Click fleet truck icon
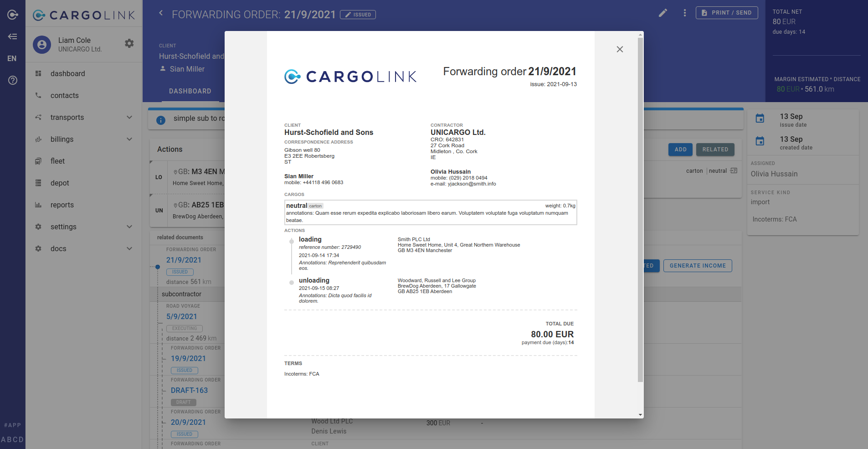The height and width of the screenshot is (449, 868). click(38, 161)
